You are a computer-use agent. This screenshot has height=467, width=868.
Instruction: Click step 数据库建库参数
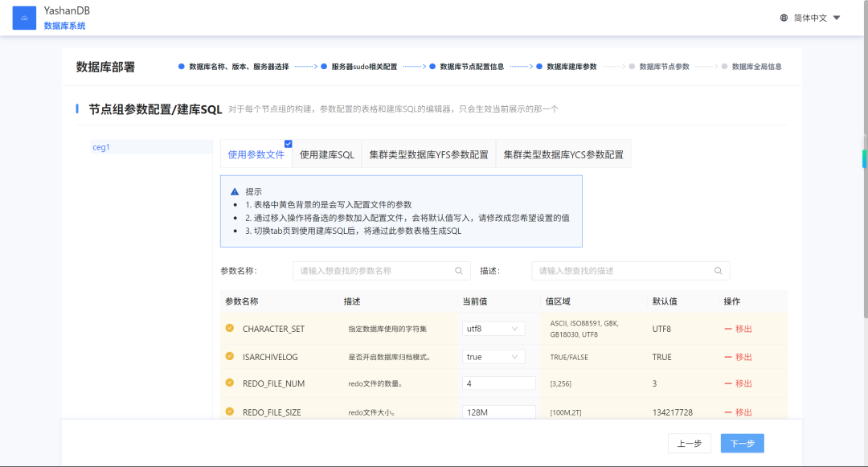tap(567, 67)
